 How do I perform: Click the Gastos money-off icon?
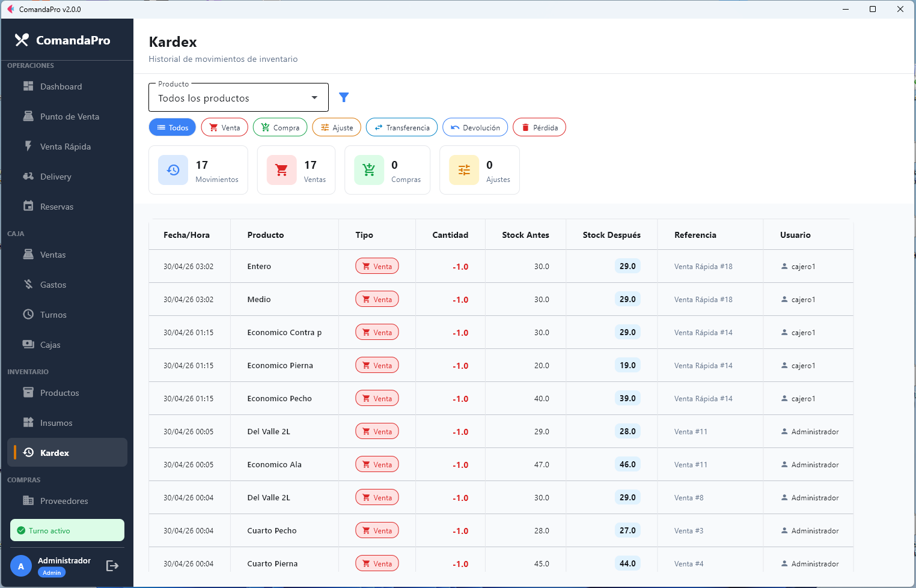tap(28, 284)
